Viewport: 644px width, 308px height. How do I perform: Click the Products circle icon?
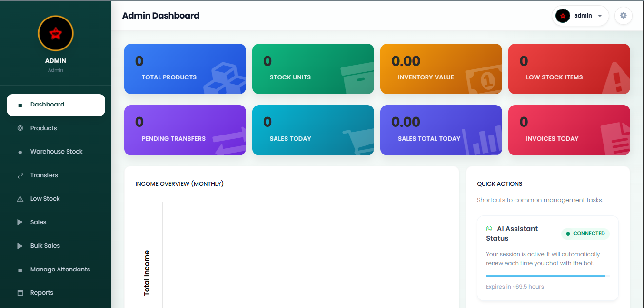coord(20,128)
